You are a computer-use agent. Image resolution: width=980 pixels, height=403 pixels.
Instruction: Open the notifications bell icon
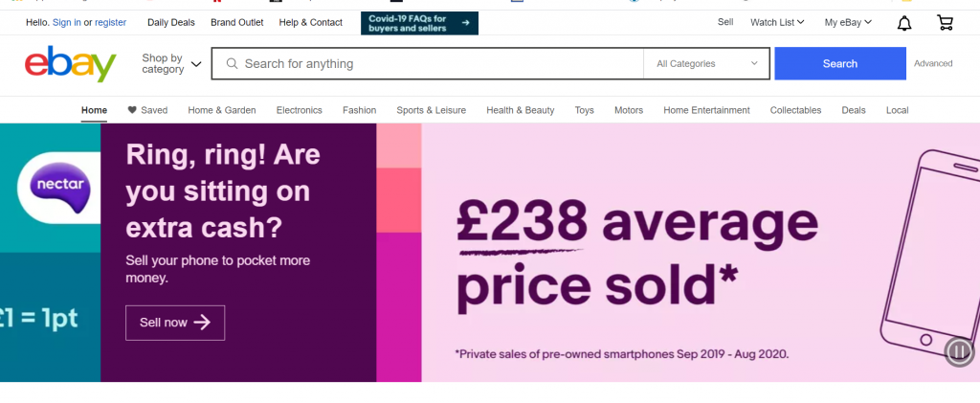tap(903, 23)
